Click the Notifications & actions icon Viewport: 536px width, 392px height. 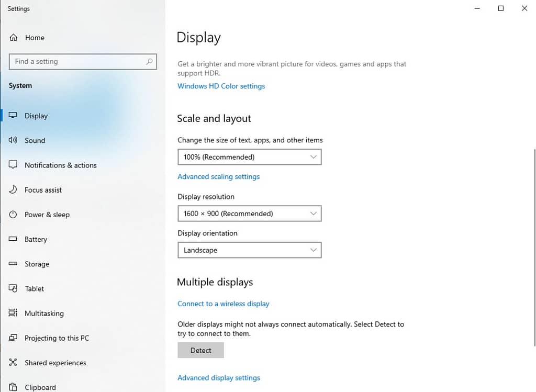(x=13, y=165)
